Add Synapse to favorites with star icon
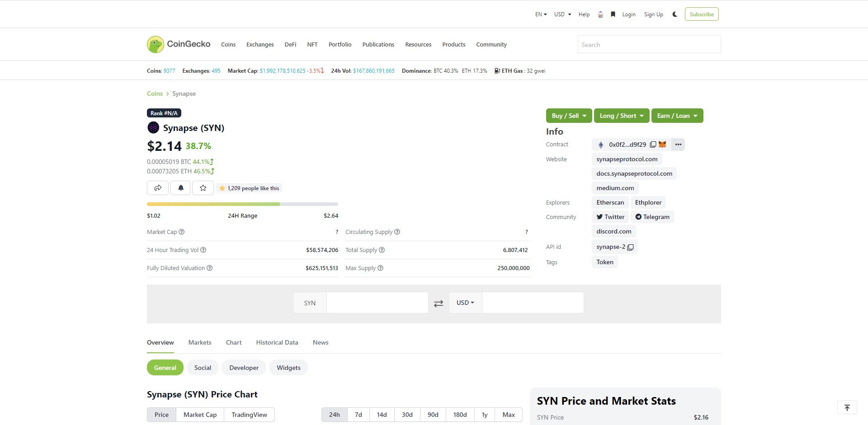Screen dimensions: 868x425 (203, 188)
